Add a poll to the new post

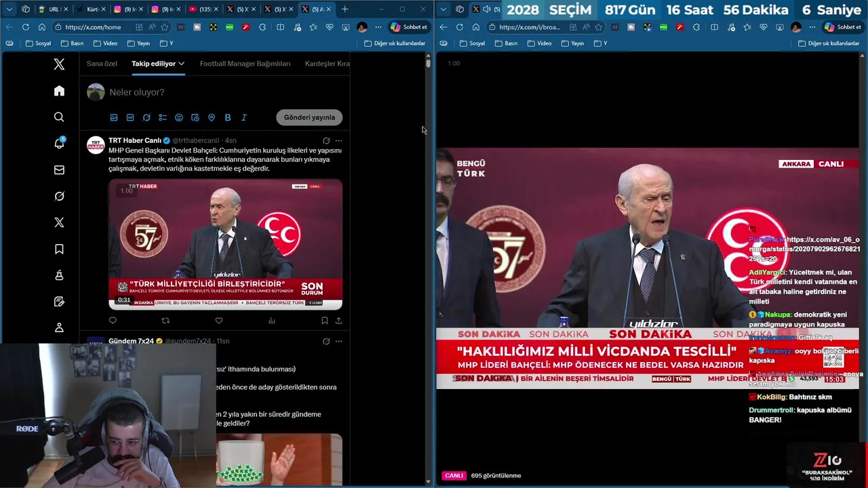(x=163, y=117)
